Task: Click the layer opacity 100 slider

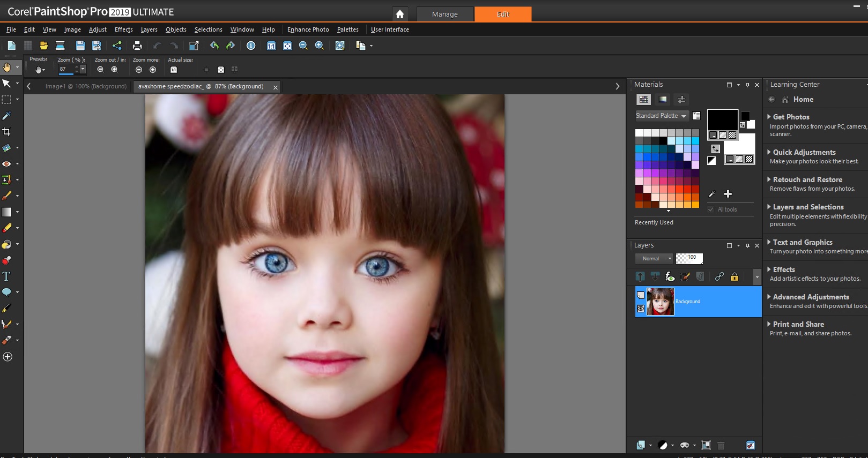Action: 689,258
